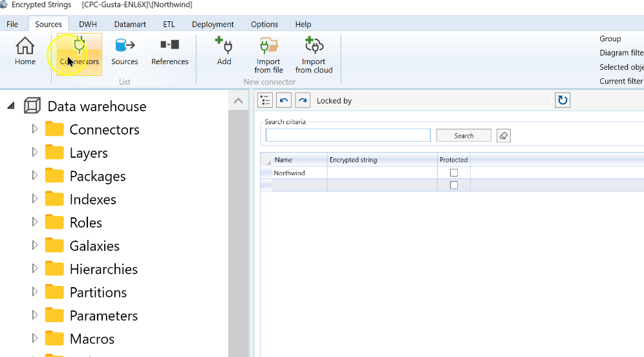Select the Data warehouse tree label
Viewport: 644px width, 357px height.
click(x=97, y=107)
